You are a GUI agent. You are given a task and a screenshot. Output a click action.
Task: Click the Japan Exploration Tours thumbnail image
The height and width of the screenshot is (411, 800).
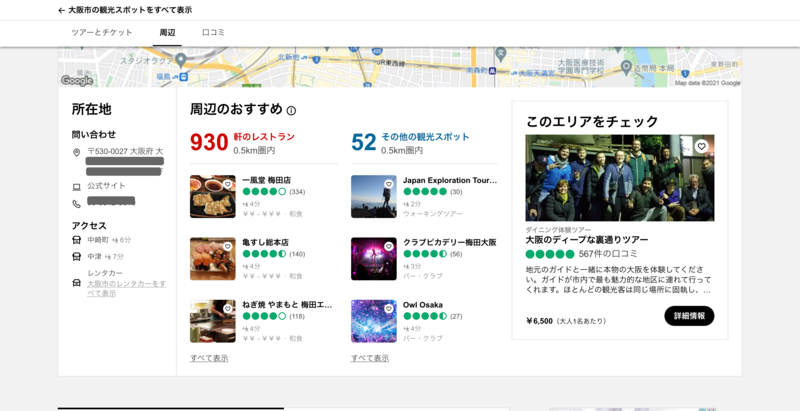pyautogui.click(x=373, y=196)
